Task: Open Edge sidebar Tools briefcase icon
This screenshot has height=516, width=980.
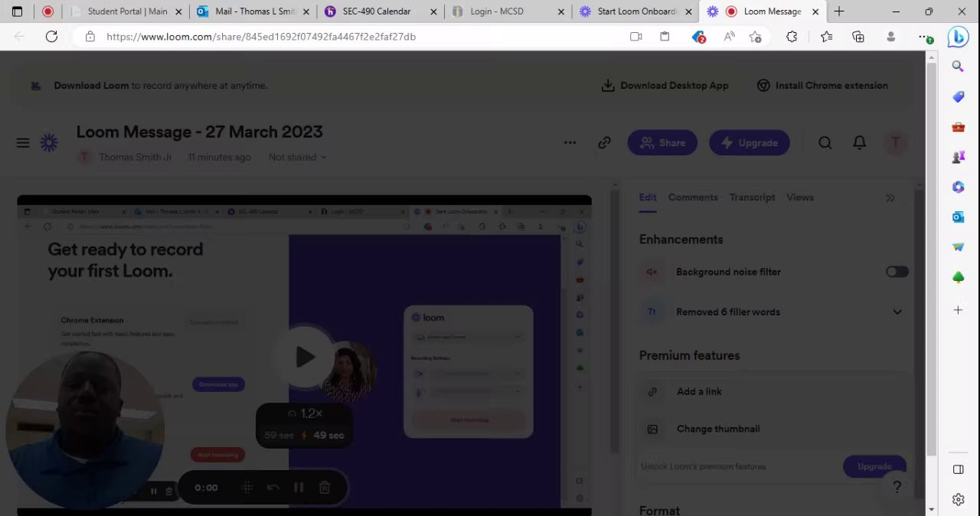Action: 958,127
